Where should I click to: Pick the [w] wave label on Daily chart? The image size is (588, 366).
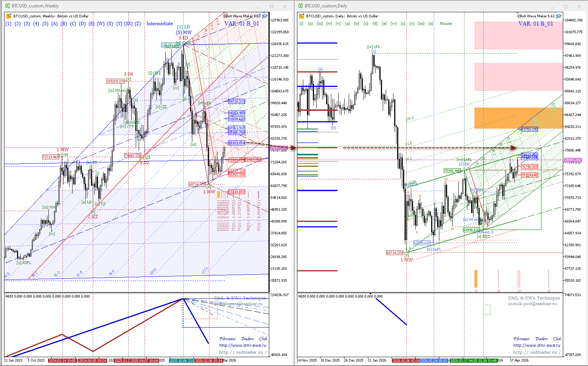(x=393, y=24)
